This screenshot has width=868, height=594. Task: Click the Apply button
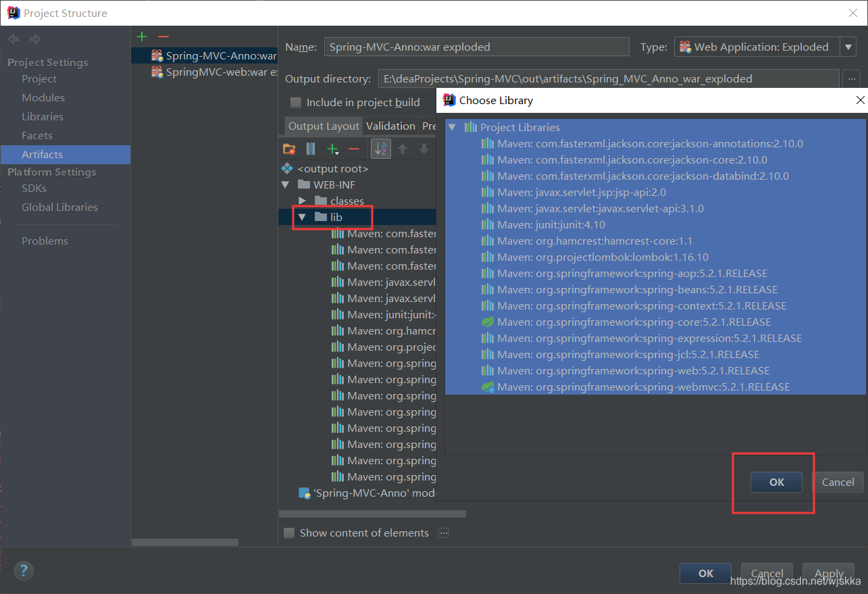tap(829, 573)
